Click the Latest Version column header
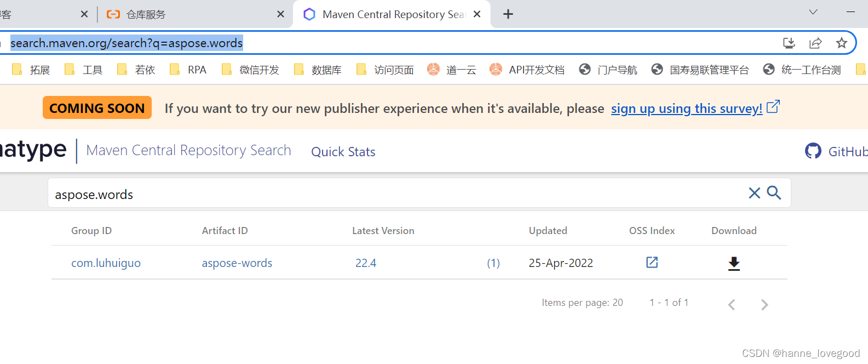868x364 pixels. click(383, 231)
